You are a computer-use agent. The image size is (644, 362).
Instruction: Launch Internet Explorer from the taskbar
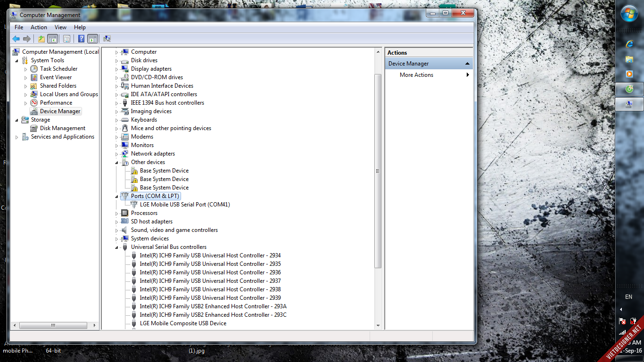coord(629,44)
